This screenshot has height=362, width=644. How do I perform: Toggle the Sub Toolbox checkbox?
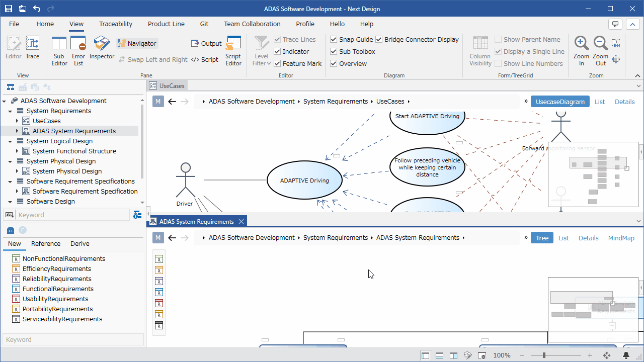point(334,51)
